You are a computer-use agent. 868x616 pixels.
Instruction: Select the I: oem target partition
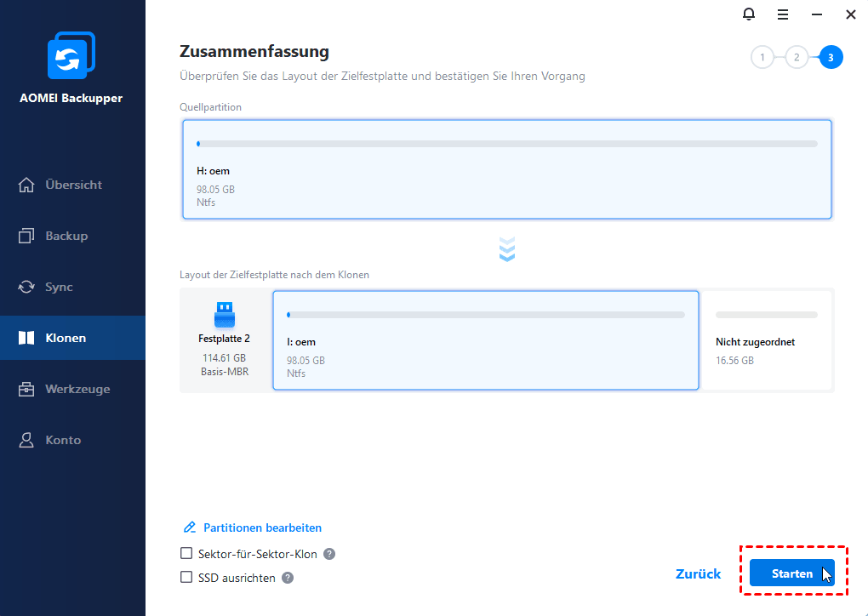pyautogui.click(x=485, y=340)
